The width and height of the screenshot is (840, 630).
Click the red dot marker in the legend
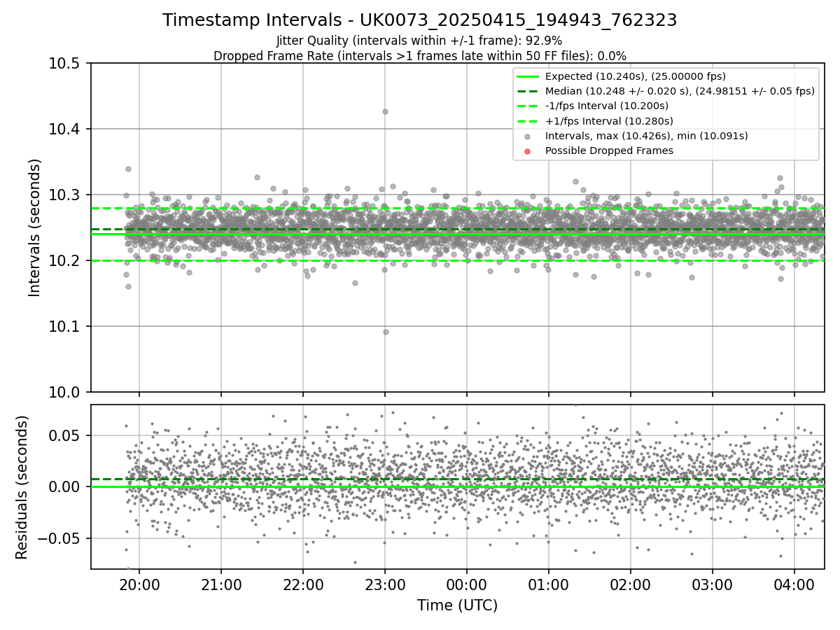pos(528,151)
